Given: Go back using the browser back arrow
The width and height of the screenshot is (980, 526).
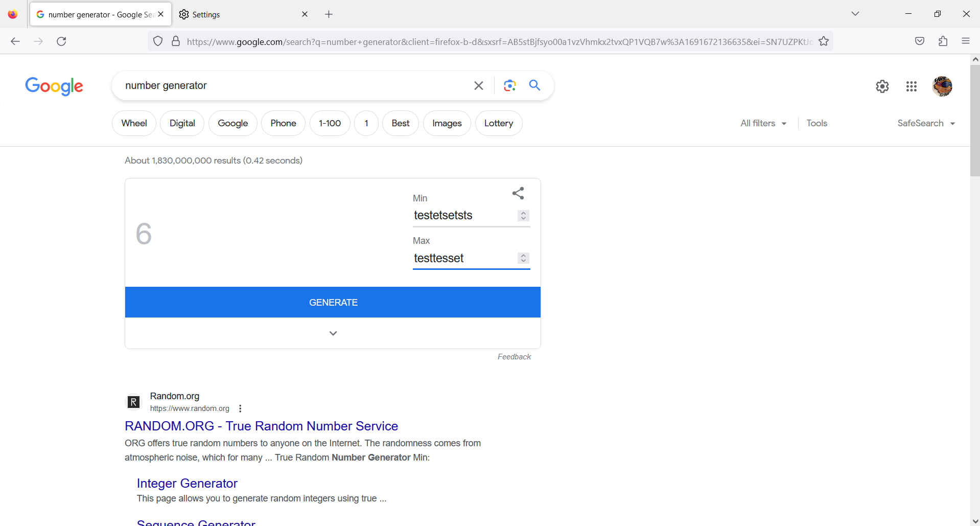Looking at the screenshot, I should tap(15, 41).
